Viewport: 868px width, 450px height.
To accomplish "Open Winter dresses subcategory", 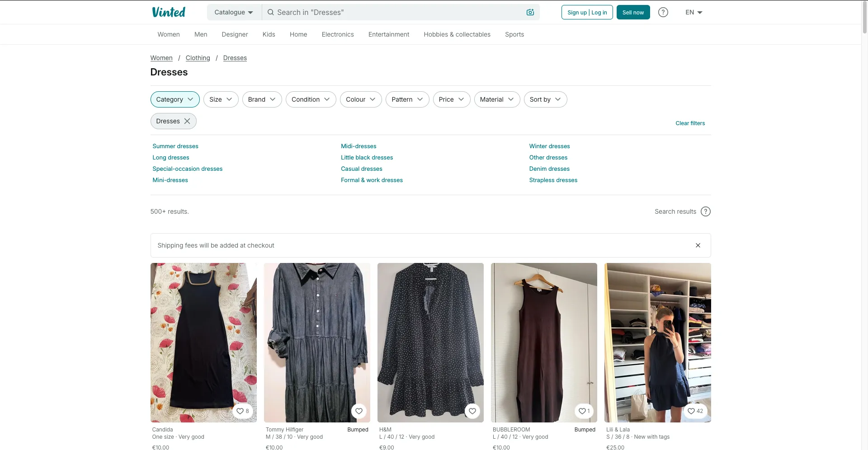I will [549, 146].
